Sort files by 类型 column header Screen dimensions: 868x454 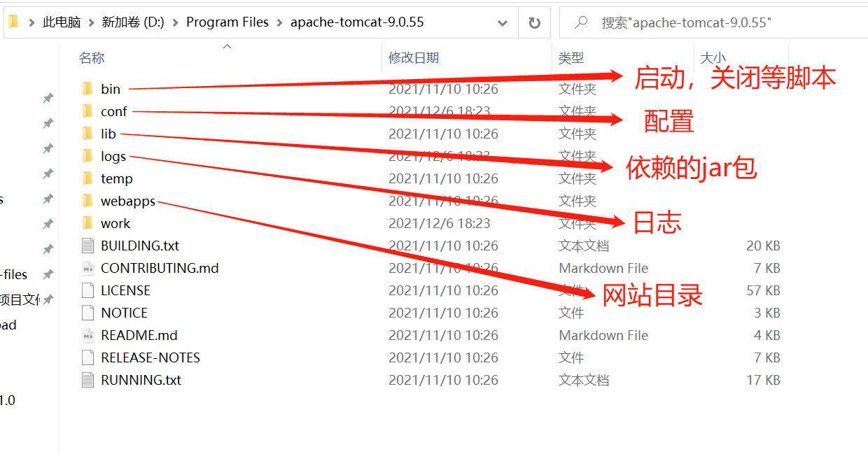point(571,58)
